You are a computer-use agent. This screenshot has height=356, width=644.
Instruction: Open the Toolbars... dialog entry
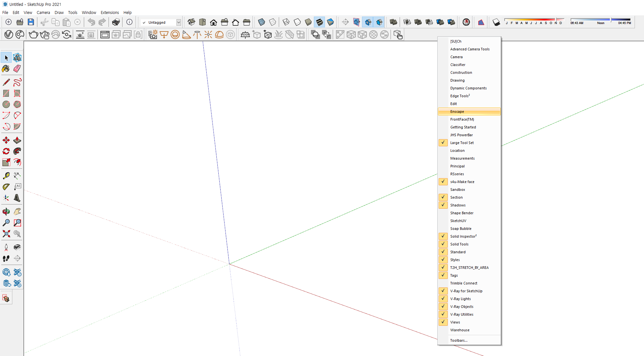458,340
